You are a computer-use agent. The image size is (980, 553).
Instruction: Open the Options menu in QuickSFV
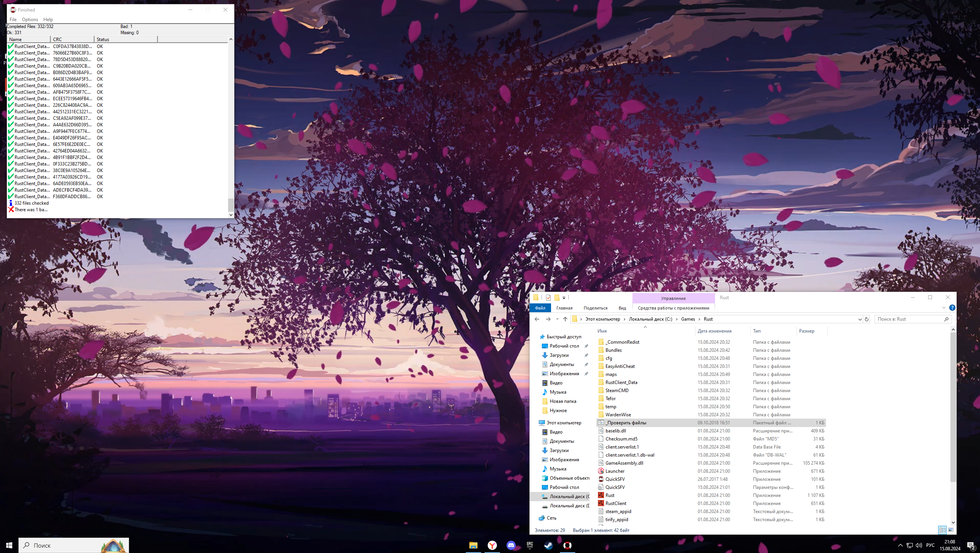coord(30,20)
